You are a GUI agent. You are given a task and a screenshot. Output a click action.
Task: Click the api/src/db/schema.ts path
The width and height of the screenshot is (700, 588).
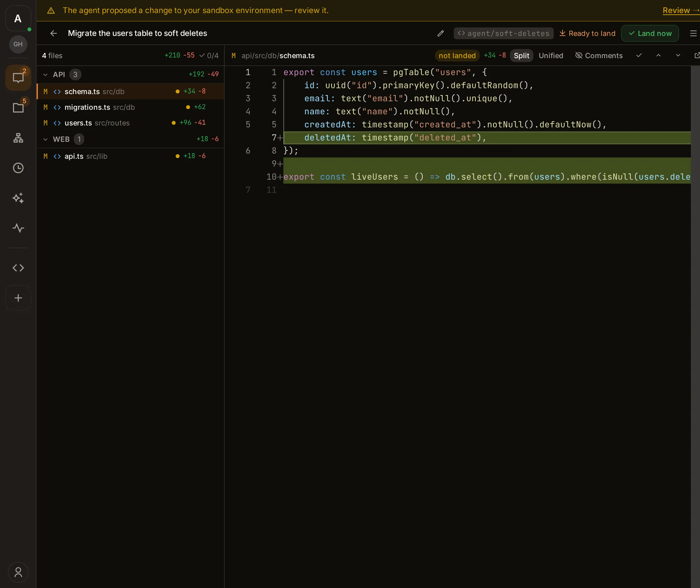(x=278, y=56)
